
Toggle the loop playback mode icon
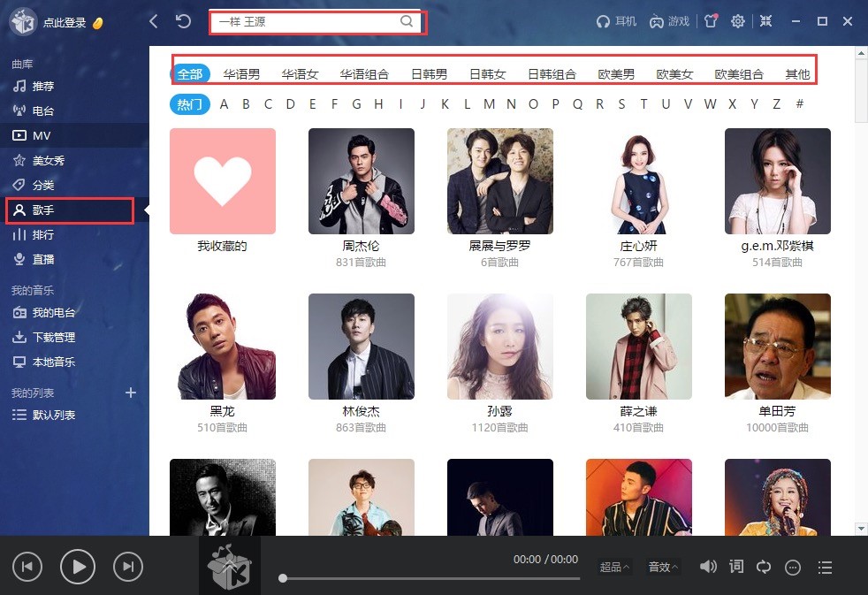click(x=765, y=567)
